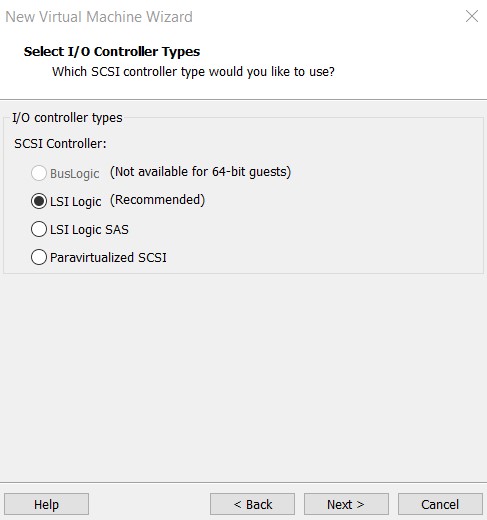Open the Help button
The height and width of the screenshot is (520, 487).
point(46,504)
